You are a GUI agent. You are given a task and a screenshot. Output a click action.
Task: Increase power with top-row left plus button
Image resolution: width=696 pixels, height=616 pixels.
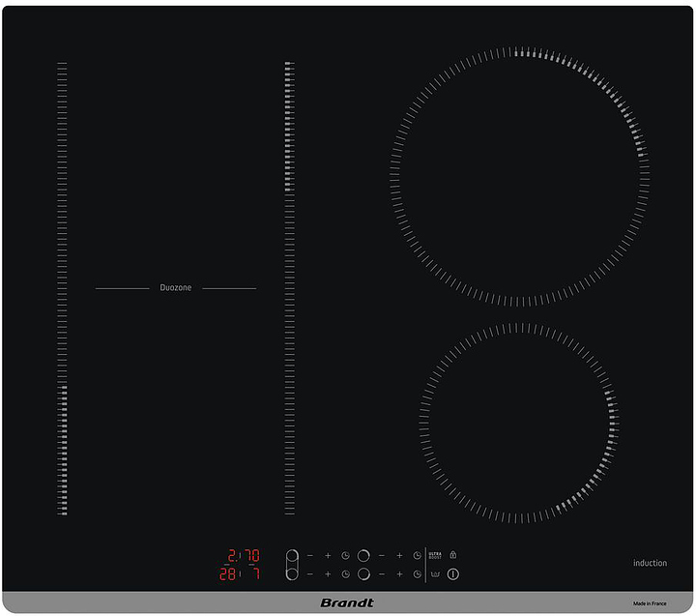[328, 556]
